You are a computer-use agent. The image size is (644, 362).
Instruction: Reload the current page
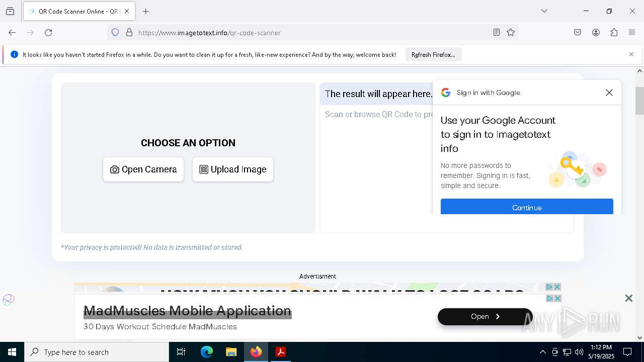(x=48, y=33)
